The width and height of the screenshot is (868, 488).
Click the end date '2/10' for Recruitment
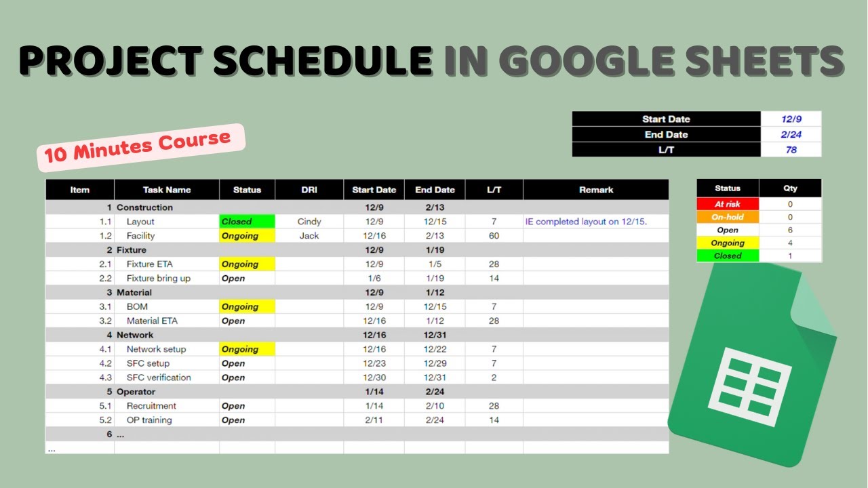point(435,406)
